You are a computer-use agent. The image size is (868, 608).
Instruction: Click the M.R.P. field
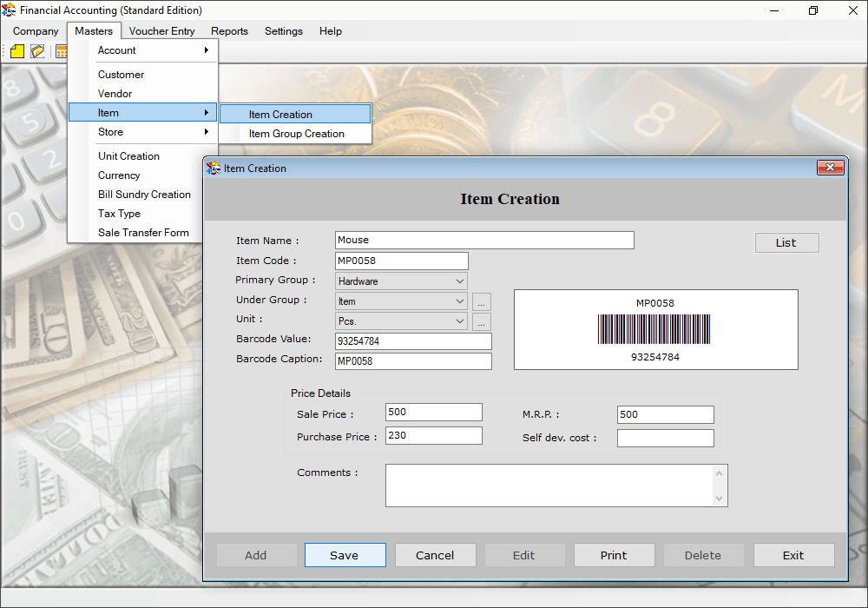point(666,414)
